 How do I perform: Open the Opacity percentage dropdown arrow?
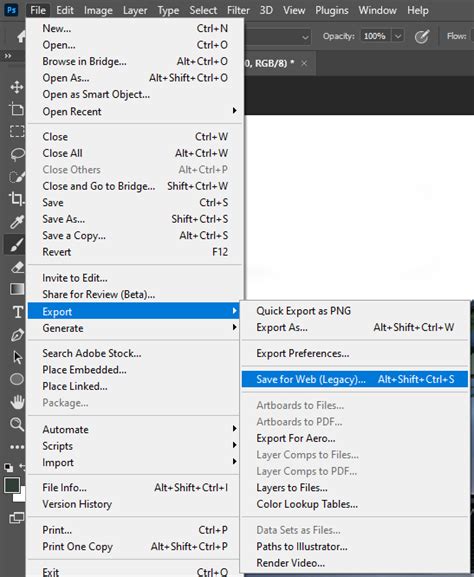(398, 36)
